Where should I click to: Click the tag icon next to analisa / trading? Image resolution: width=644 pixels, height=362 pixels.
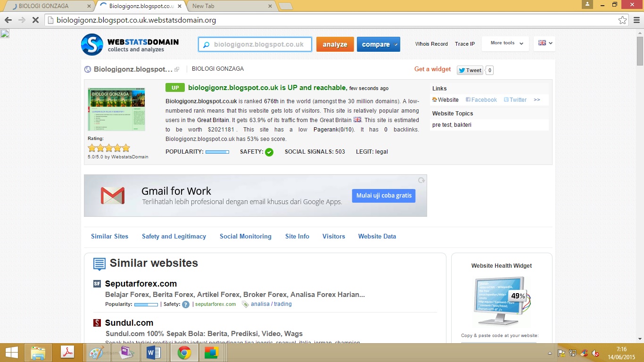(245, 304)
